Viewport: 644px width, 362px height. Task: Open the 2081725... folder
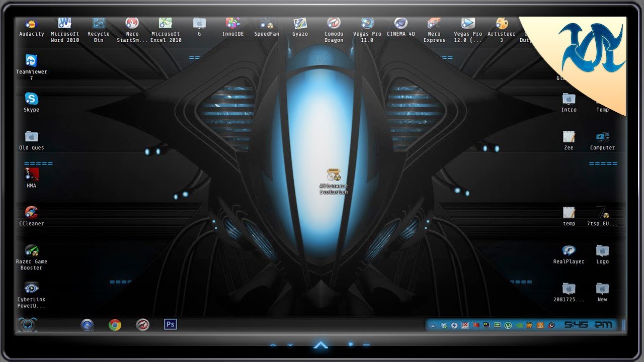click(569, 292)
